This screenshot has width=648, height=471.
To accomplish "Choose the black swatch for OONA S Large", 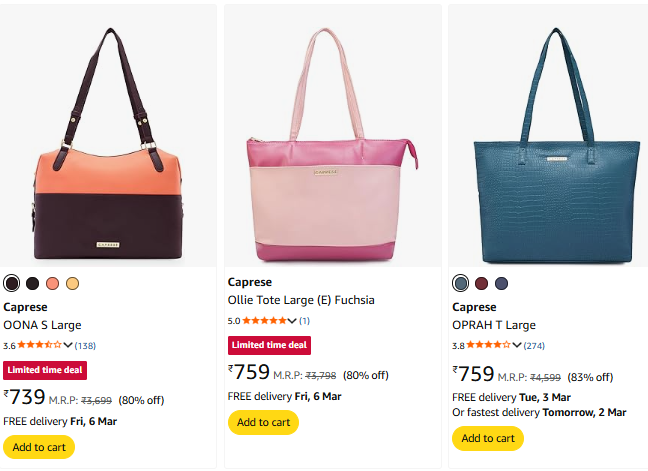I will pyautogui.click(x=32, y=283).
